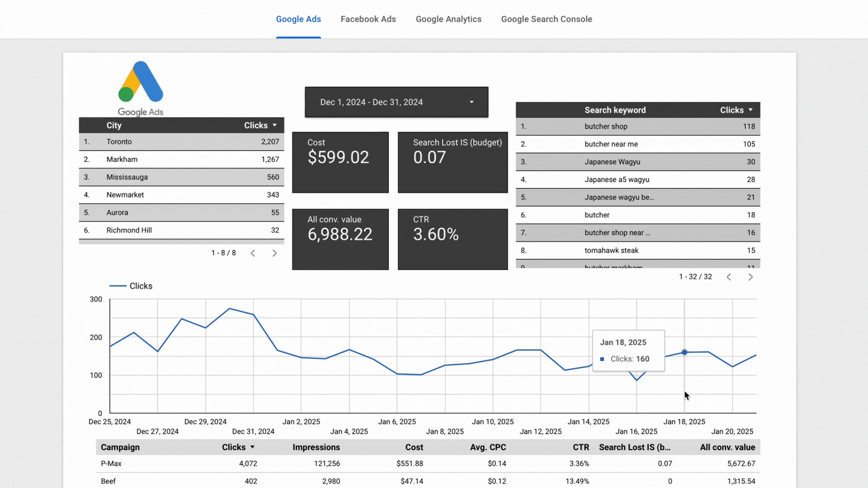
Task: Select the All conv. value scorecard
Action: pyautogui.click(x=340, y=239)
